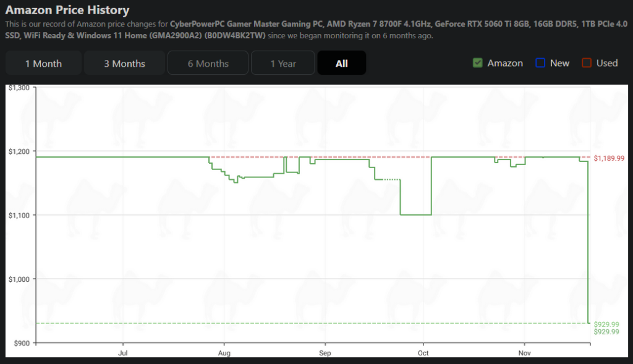Enable the New price checkbox
Viewport: 633px width, 364px height.
pyautogui.click(x=540, y=63)
